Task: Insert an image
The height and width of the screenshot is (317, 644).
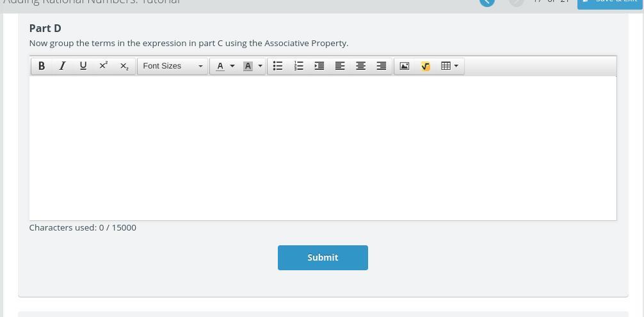Action: point(405,66)
